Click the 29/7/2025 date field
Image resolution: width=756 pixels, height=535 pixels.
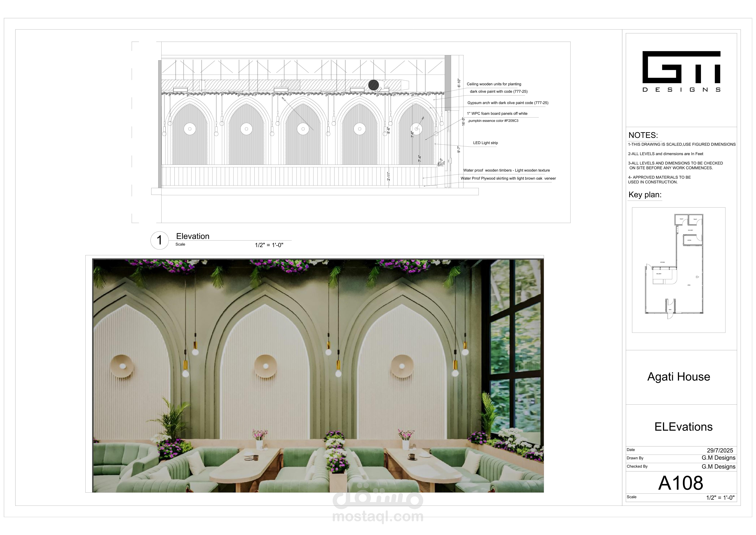coord(720,450)
